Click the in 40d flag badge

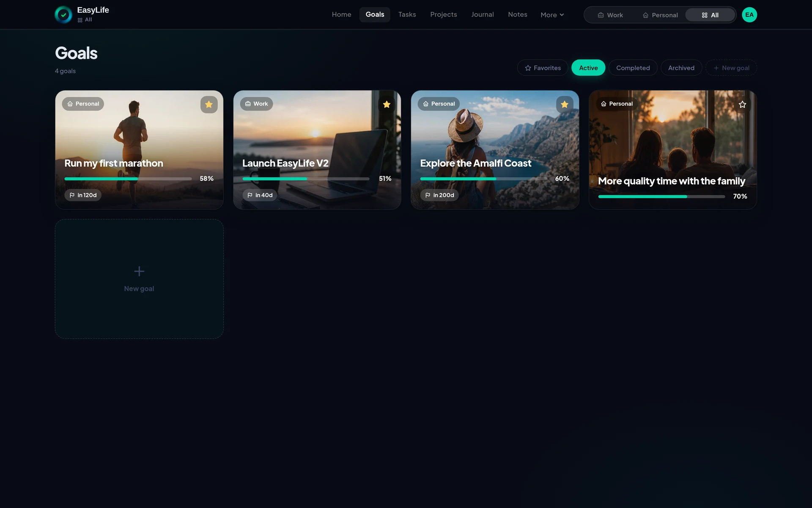(260, 195)
